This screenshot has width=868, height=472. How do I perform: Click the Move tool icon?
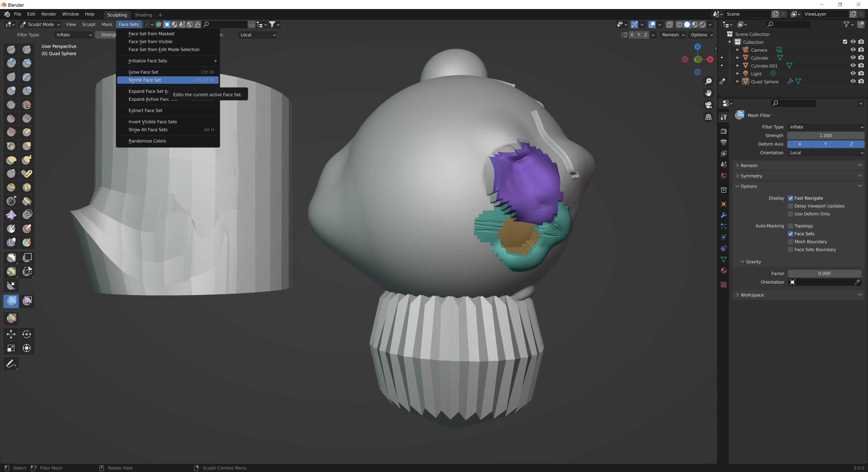11,334
